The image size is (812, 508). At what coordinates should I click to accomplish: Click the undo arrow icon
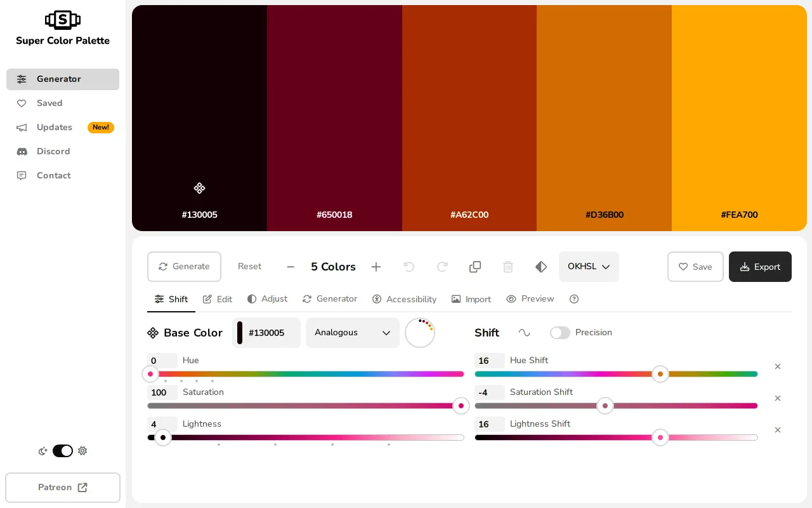pos(409,267)
